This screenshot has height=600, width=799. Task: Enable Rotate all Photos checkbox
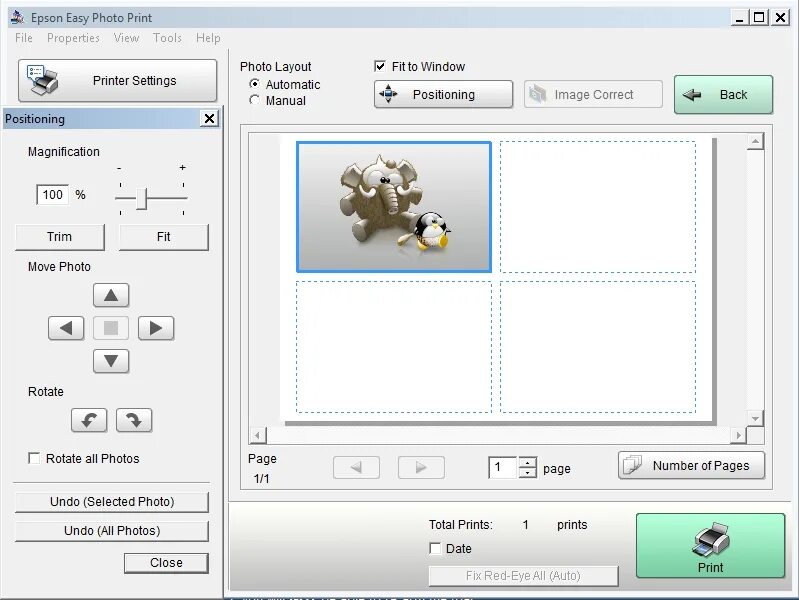[x=34, y=458]
